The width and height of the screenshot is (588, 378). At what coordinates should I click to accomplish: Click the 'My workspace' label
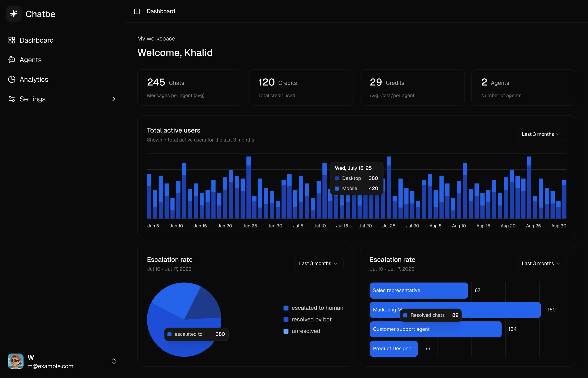[156, 38]
